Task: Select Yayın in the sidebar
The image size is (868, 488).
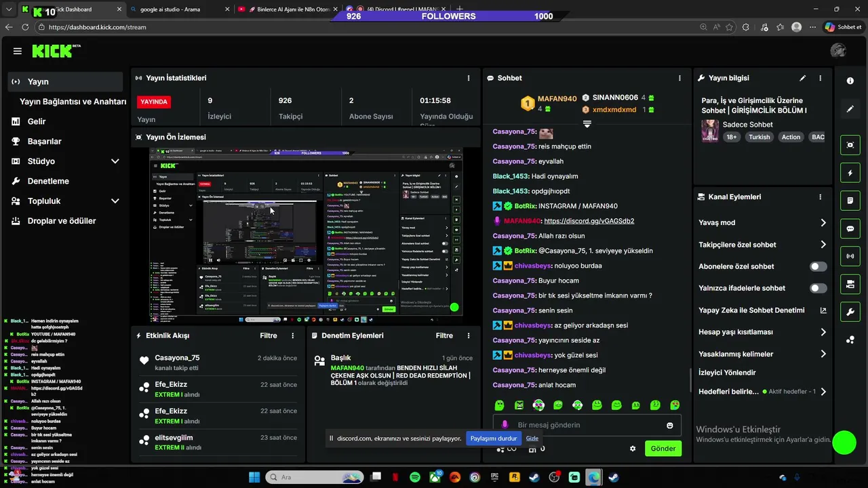Action: pyautogui.click(x=66, y=81)
